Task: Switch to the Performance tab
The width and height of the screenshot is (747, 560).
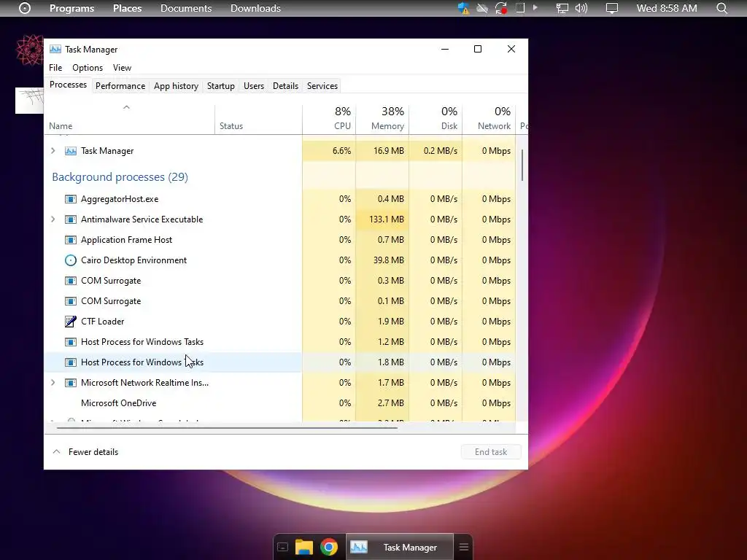Action: click(x=120, y=86)
